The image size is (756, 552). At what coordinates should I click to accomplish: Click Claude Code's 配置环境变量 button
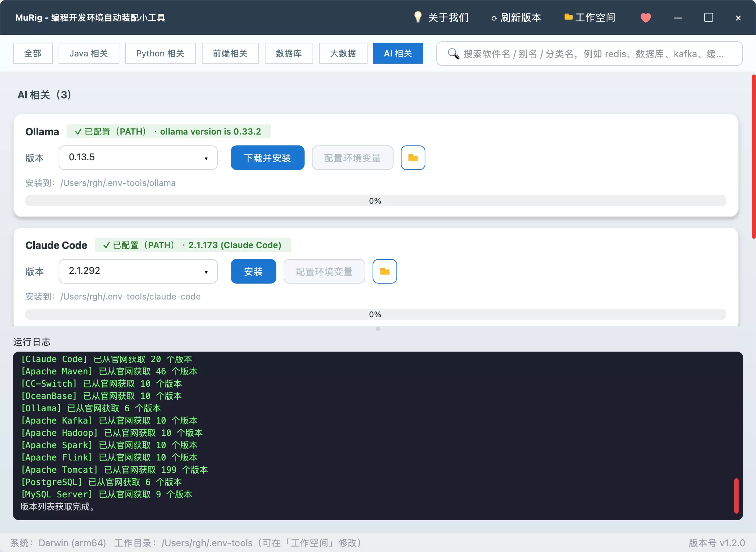324,271
